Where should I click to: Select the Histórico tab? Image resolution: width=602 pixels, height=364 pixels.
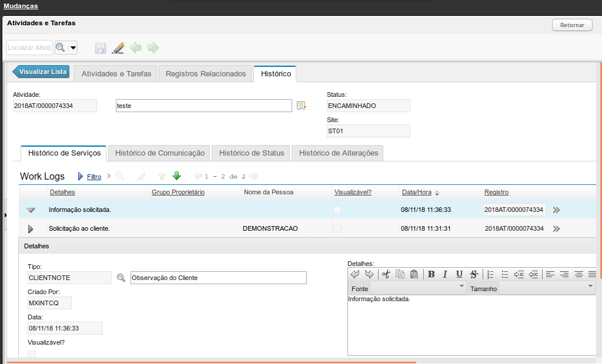(276, 73)
